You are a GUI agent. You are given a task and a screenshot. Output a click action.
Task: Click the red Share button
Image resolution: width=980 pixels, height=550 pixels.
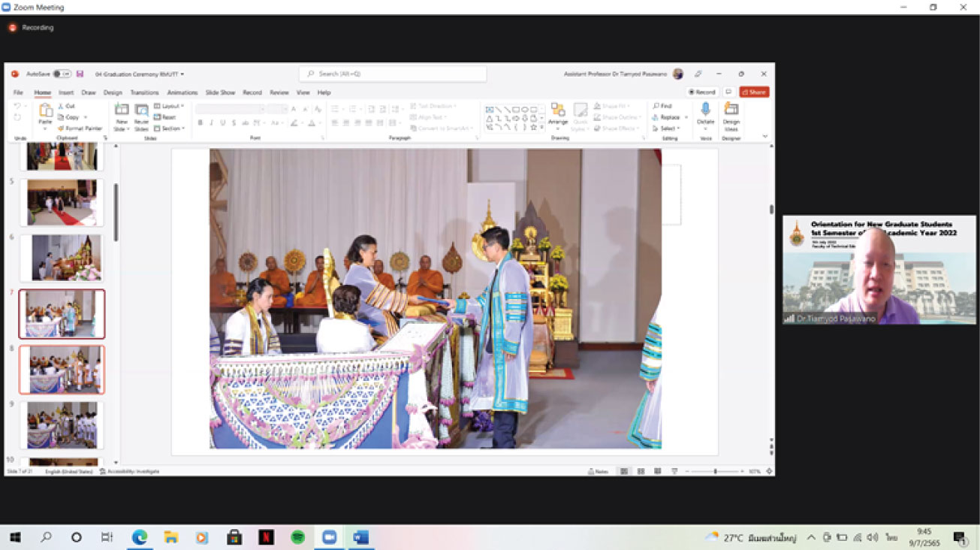754,92
